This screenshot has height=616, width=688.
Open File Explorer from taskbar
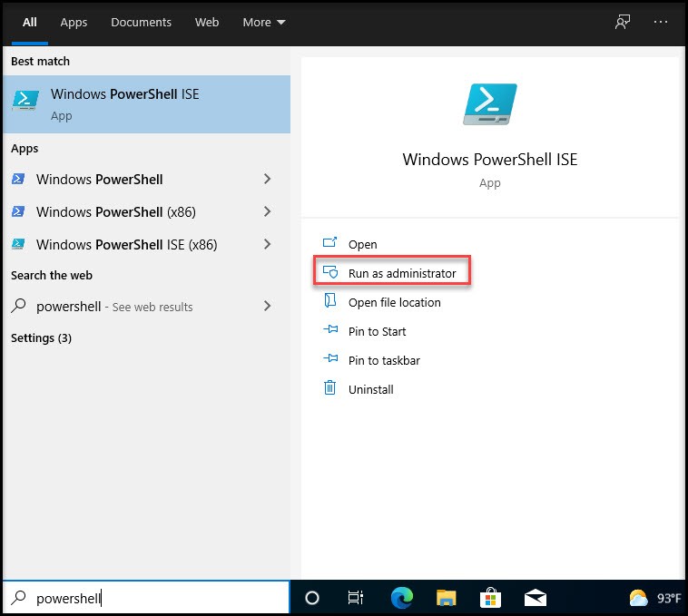click(447, 598)
